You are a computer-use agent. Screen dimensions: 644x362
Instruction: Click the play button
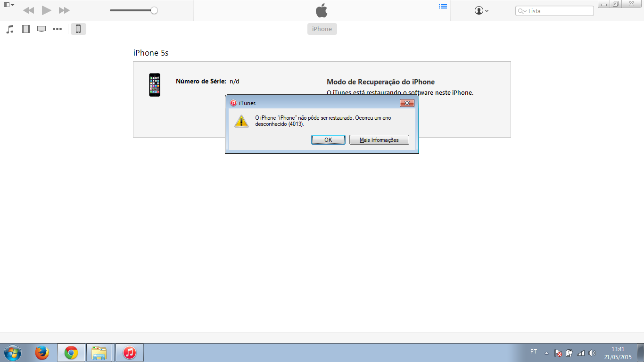coord(46,10)
